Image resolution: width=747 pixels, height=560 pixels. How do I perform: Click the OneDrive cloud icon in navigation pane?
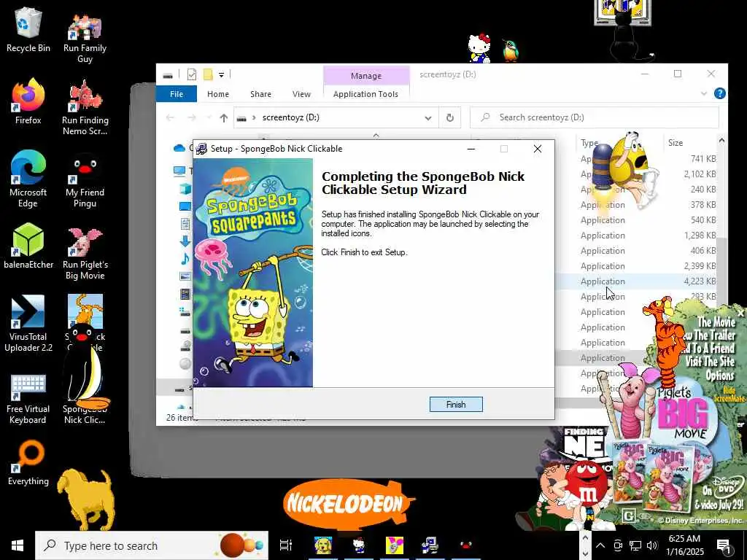click(x=179, y=148)
